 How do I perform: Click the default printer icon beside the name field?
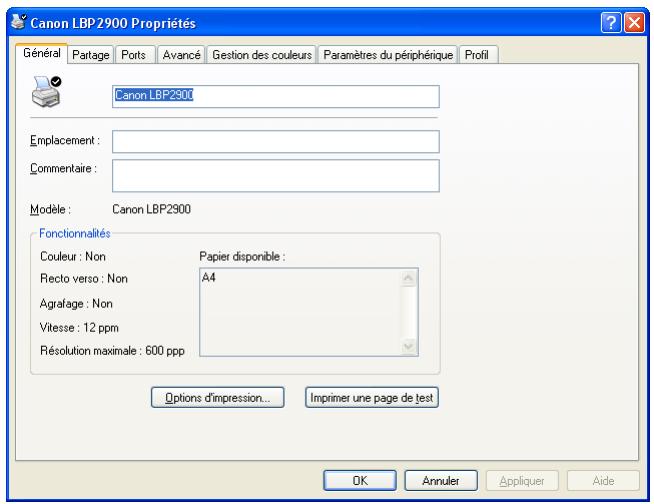click(x=46, y=91)
